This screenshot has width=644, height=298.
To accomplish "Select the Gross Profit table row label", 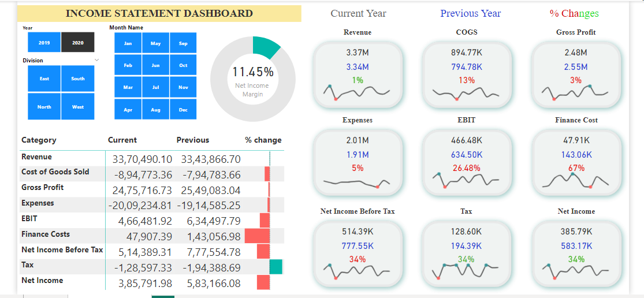I will point(43,187).
